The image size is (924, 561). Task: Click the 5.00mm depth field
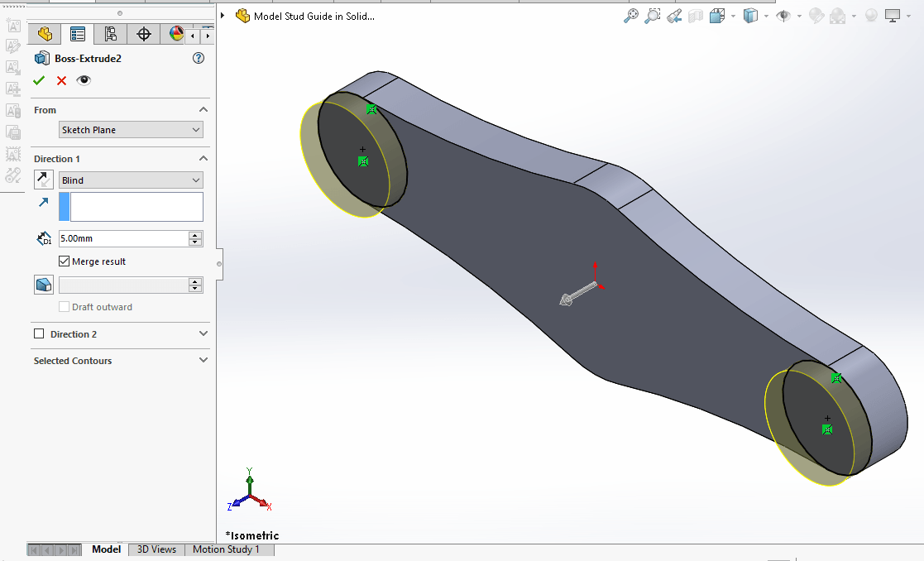pos(123,238)
